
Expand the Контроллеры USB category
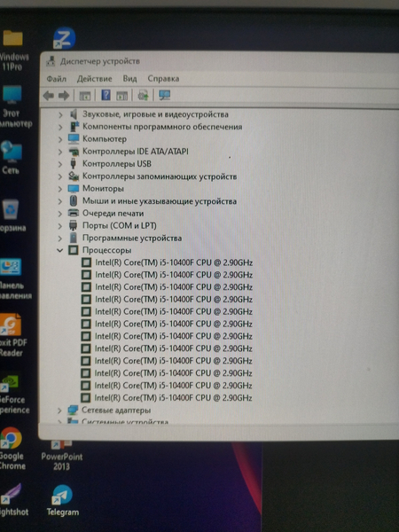click(x=60, y=164)
